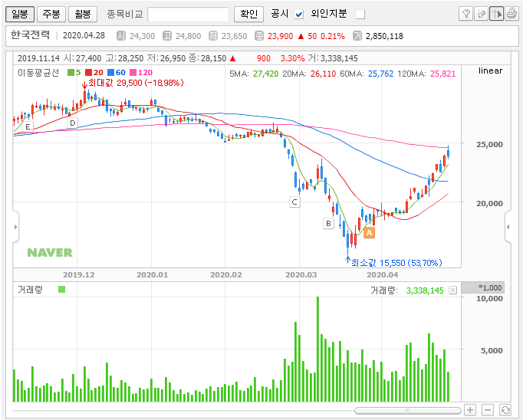This screenshot has width=523, height=420.
Task: Click the 20MA value 26,110
Action: click(x=323, y=74)
